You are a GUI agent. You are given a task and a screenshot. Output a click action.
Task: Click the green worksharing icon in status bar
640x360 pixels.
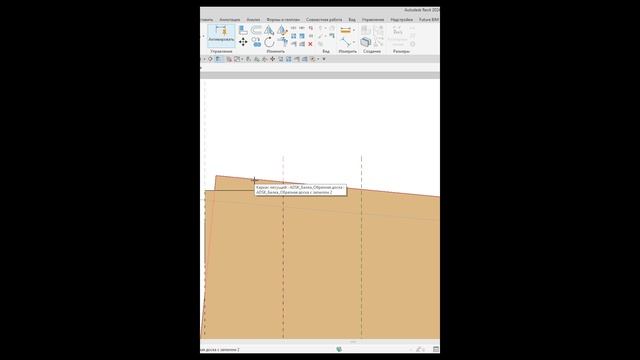pos(339,349)
